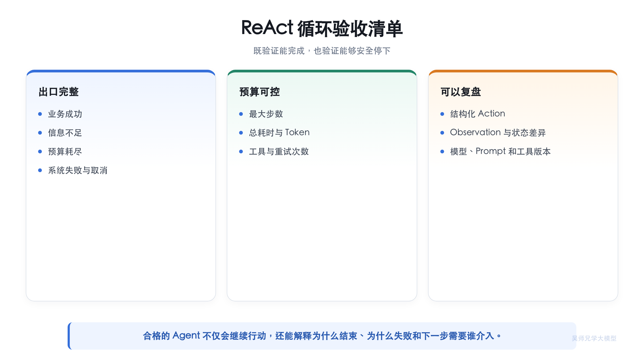Click the list item '模型、Prompt 和工具版本'

[500, 152]
